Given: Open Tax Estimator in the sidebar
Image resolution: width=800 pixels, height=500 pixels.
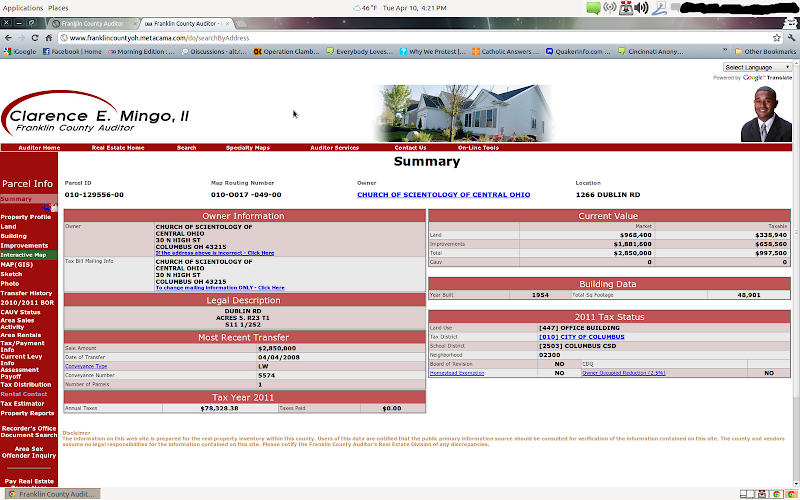Looking at the screenshot, I should [x=22, y=404].
